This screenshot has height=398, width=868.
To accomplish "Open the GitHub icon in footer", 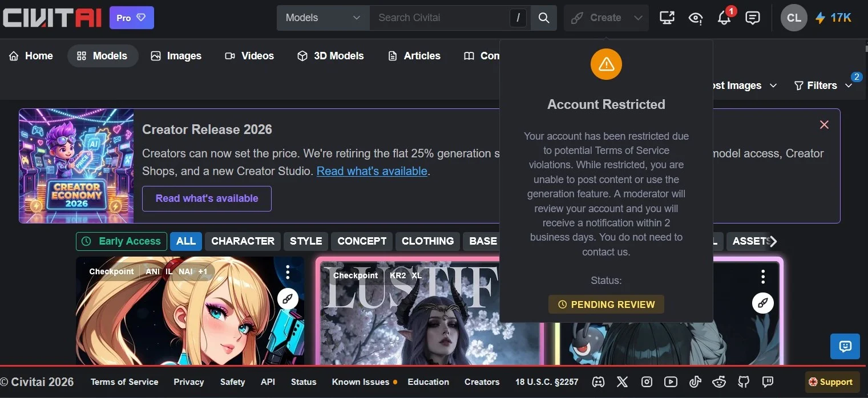I will 744,382.
